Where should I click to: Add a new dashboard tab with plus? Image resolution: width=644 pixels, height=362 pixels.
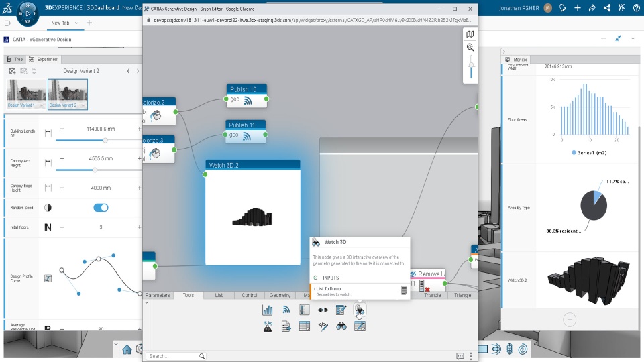pyautogui.click(x=89, y=23)
